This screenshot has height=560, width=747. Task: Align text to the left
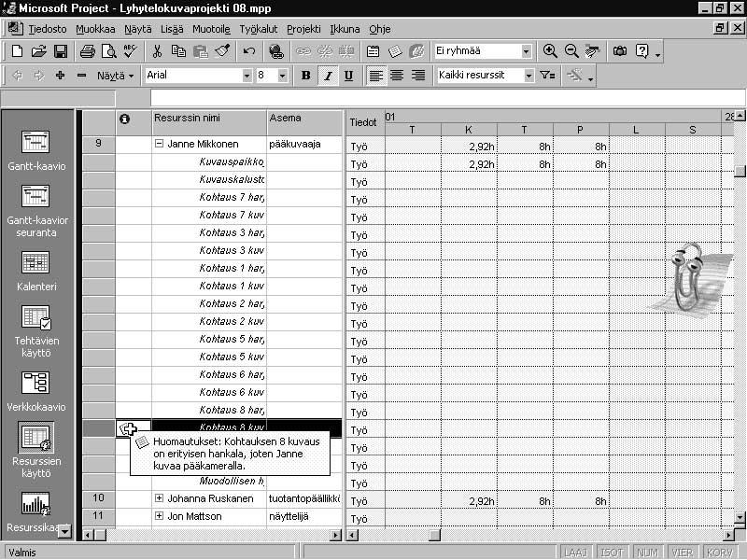[x=376, y=76]
